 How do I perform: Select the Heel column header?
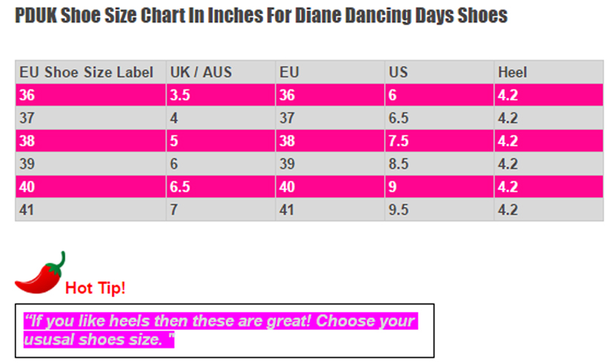[549, 72]
